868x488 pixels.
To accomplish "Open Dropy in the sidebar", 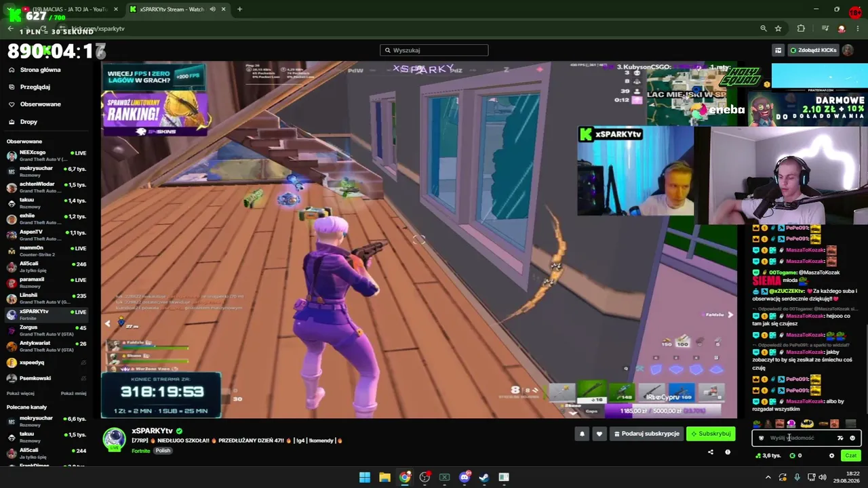I will [28, 122].
